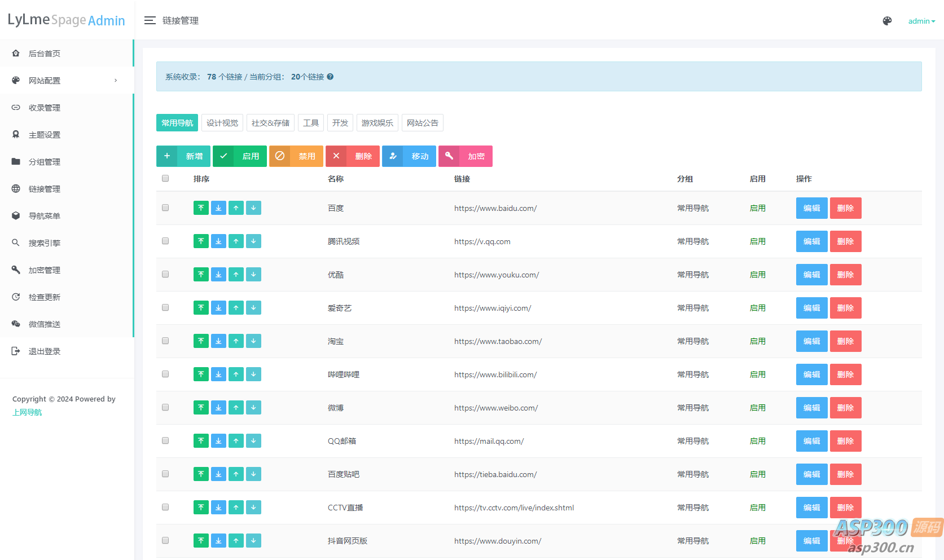Open the admin user dropdown
Image resolution: width=944 pixels, height=560 pixels.
921,21
